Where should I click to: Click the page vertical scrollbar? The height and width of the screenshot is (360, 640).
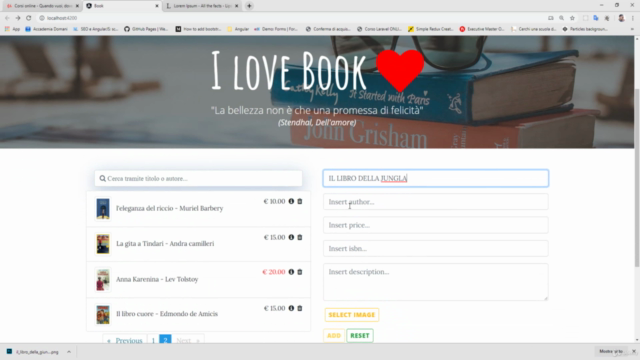(x=637, y=178)
